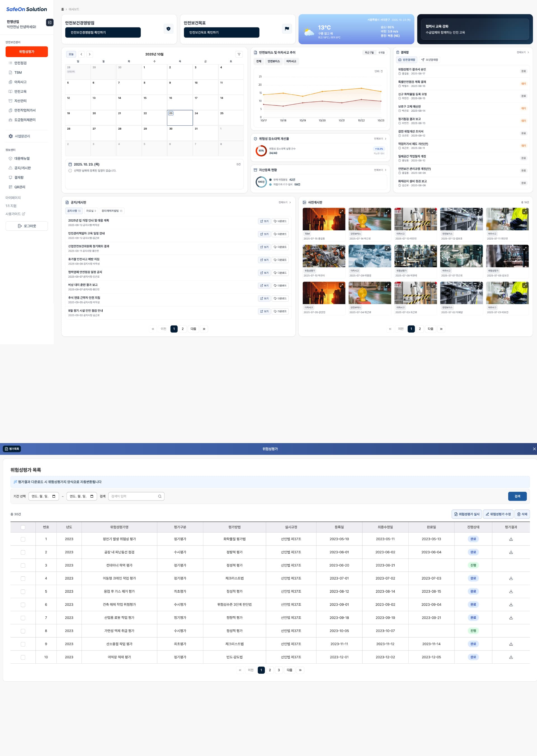Select 안전점검 in the sidebar menu
The image size is (537, 756).
tap(20, 63)
